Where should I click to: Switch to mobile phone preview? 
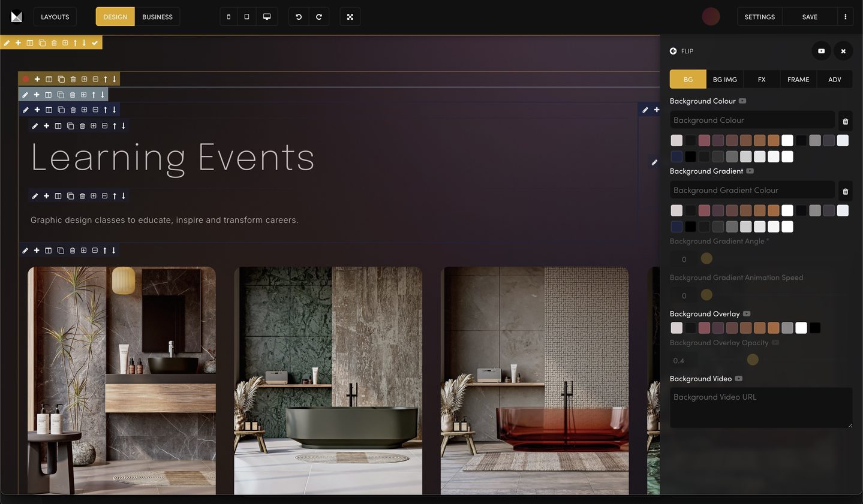click(228, 17)
